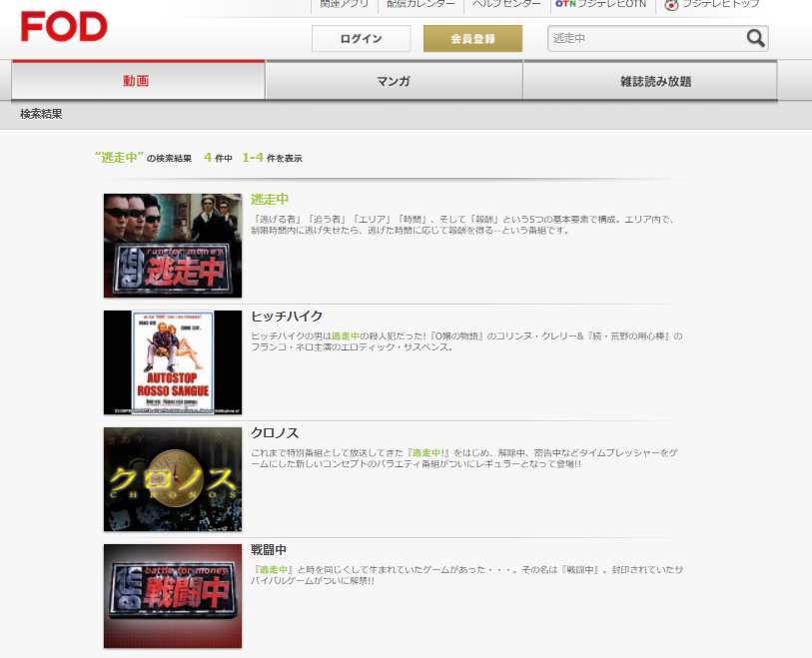Open 配信カレンダー link
This screenshot has height=658, width=812.
coord(420,4)
